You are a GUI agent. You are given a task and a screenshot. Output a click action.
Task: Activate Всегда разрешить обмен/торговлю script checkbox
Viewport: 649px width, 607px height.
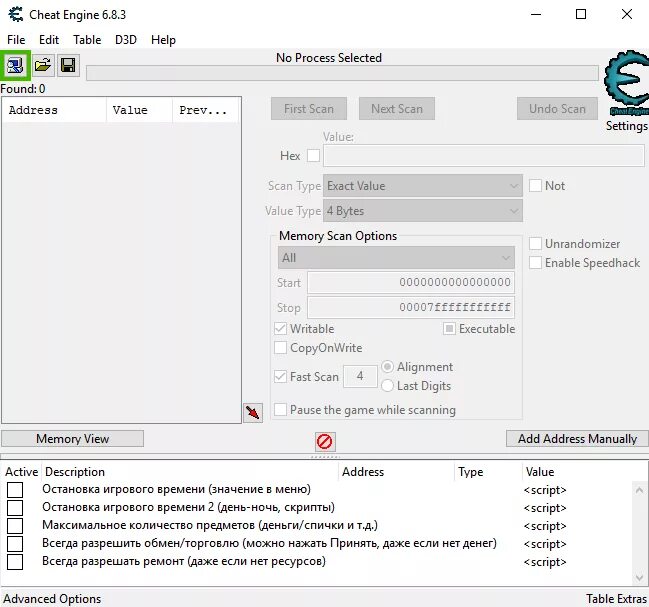pyautogui.click(x=15, y=544)
